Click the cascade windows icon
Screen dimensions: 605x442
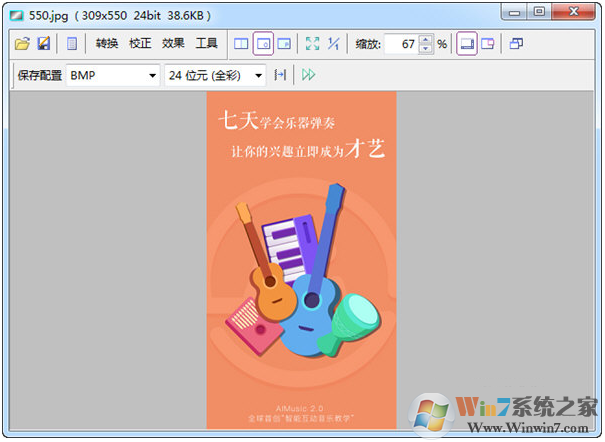coord(516,44)
